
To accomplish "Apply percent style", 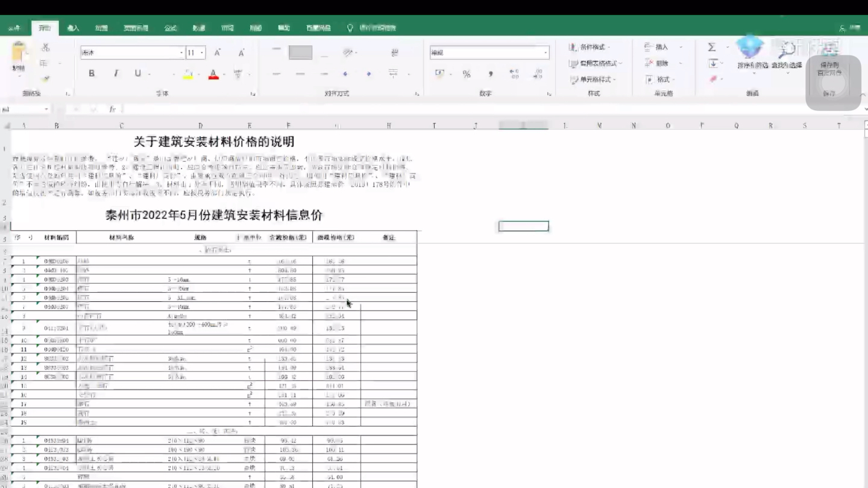I will pos(467,74).
